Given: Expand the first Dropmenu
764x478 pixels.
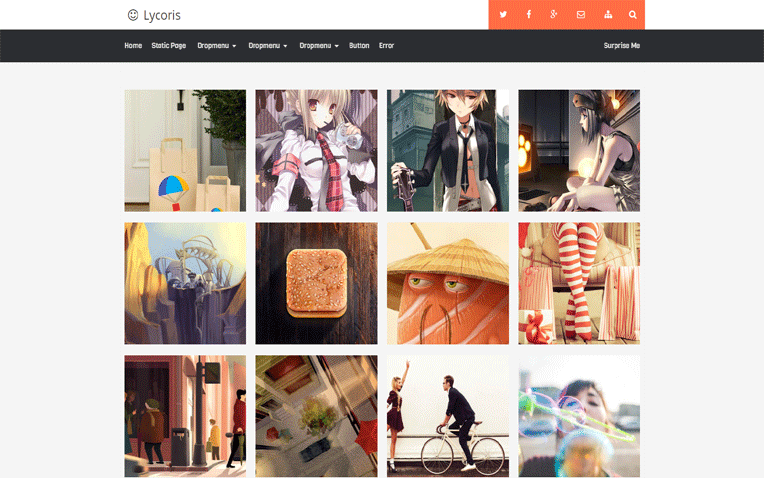Looking at the screenshot, I should pyautogui.click(x=217, y=45).
